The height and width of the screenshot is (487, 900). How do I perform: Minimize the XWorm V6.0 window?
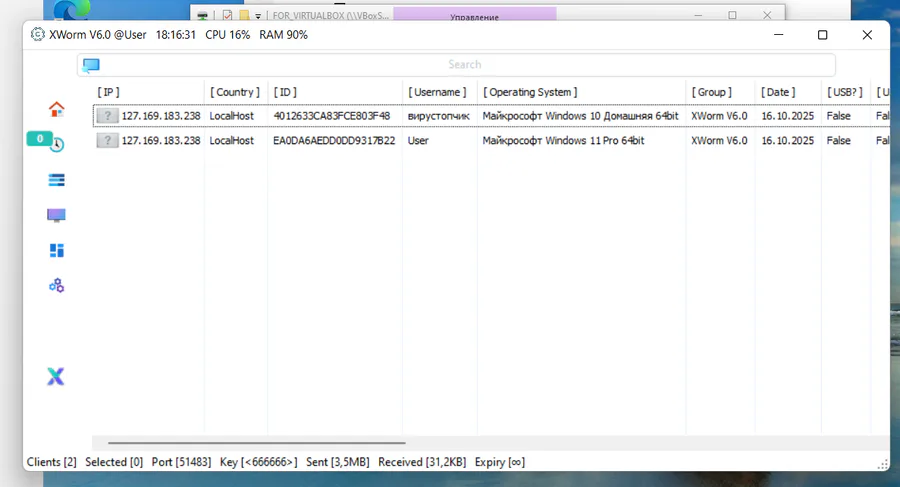point(778,35)
